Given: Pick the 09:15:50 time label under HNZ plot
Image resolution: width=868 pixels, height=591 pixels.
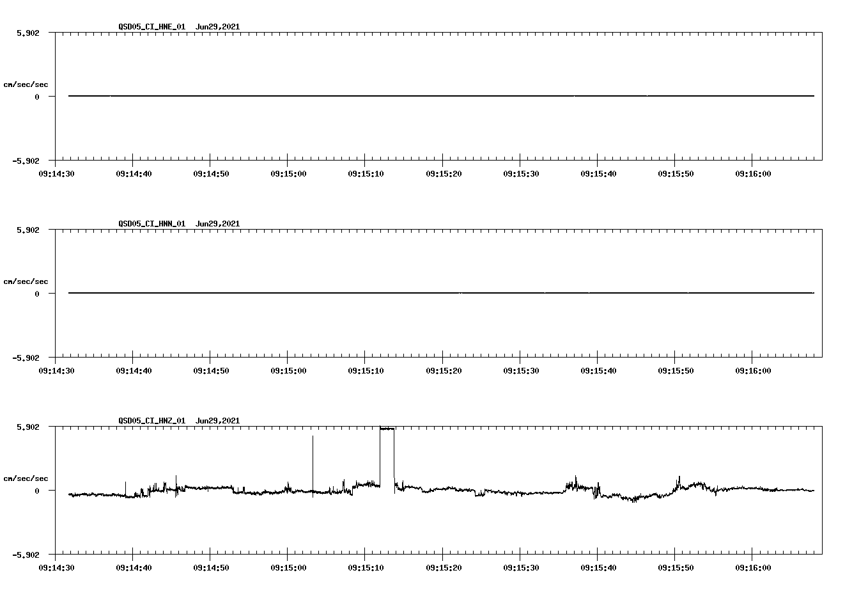Looking at the screenshot, I should tap(675, 568).
